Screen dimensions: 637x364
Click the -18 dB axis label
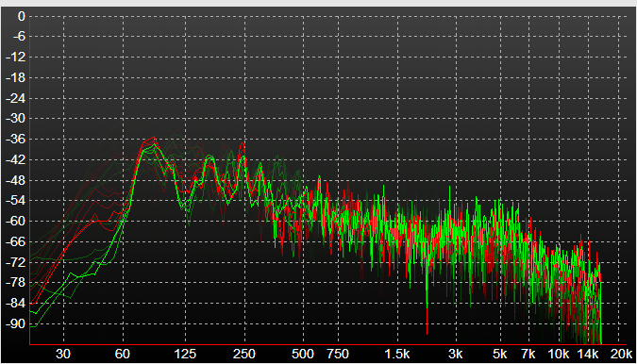15,77
